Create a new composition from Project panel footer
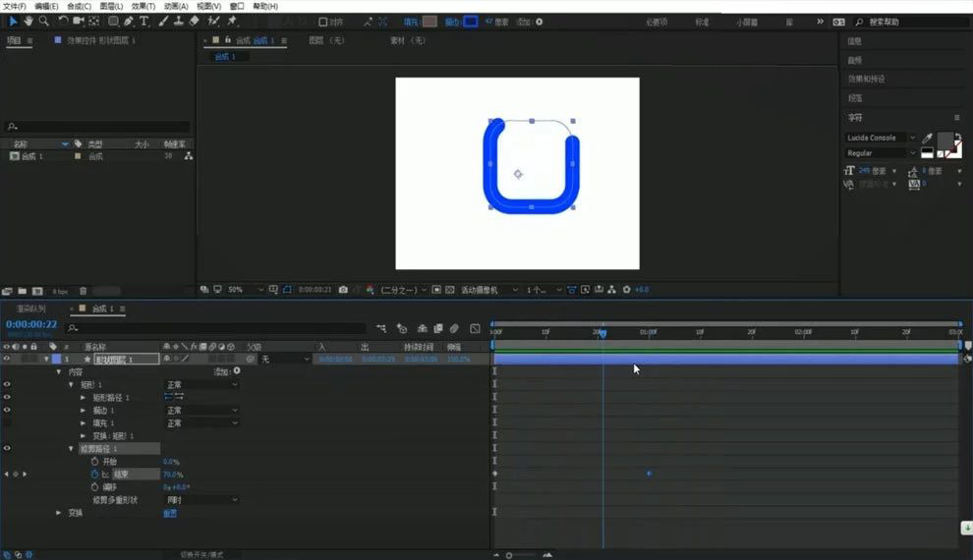Screen dimensions: 973x560 pos(37,291)
